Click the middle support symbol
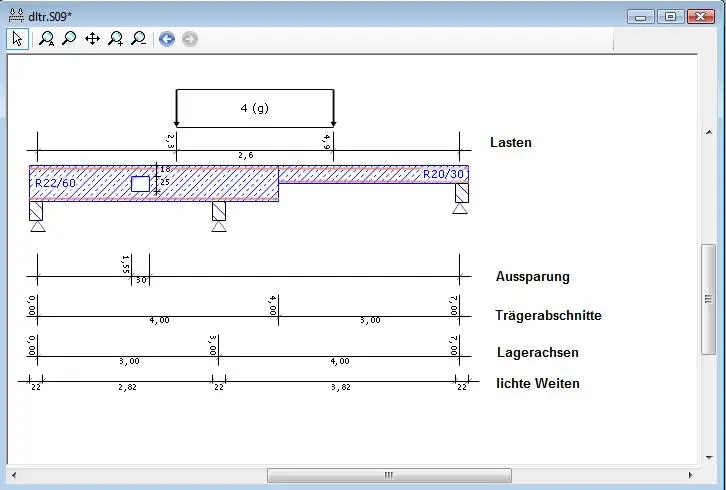 click(x=219, y=216)
